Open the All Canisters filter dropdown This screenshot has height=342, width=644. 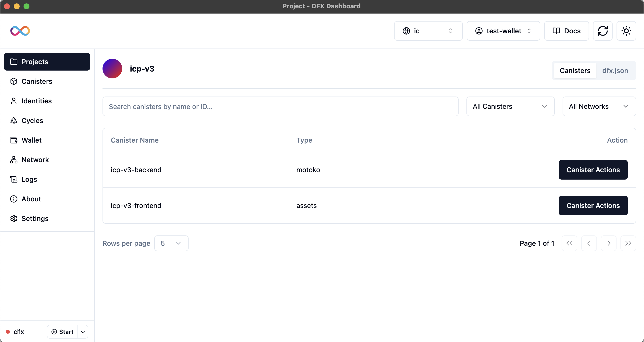pos(510,106)
